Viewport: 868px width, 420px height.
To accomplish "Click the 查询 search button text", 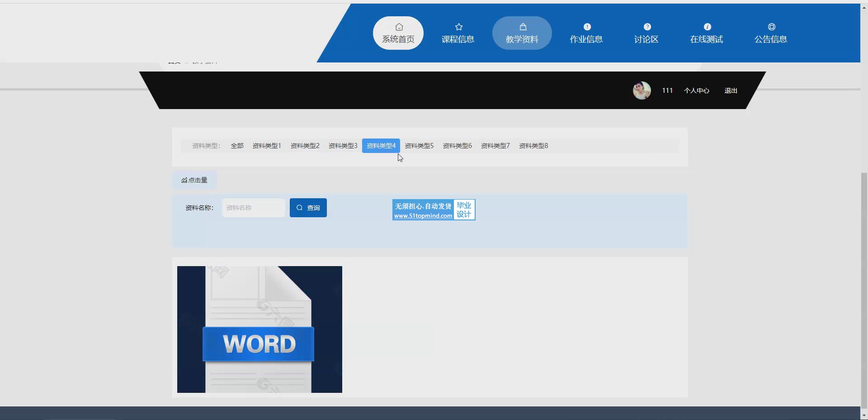I will point(313,208).
